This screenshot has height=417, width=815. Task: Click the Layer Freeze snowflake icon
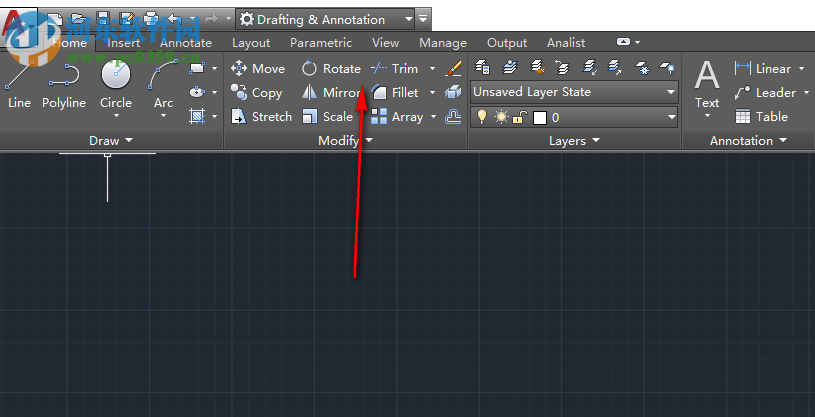(x=642, y=67)
